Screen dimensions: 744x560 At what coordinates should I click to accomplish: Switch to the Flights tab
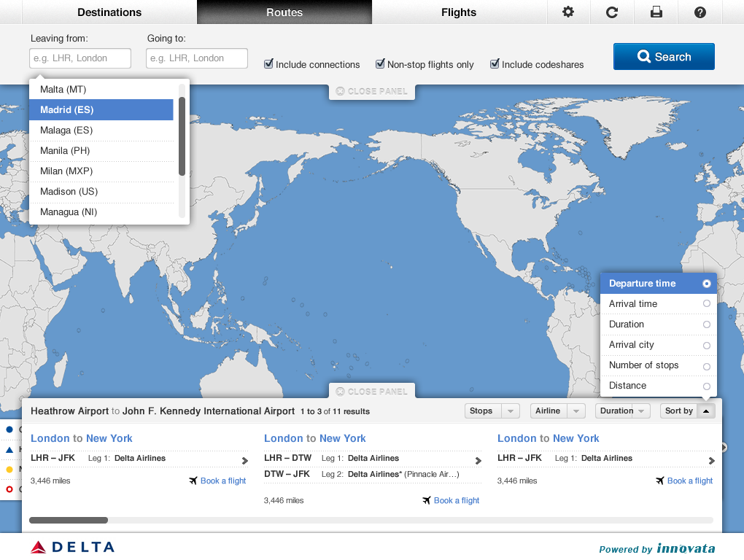[459, 12]
